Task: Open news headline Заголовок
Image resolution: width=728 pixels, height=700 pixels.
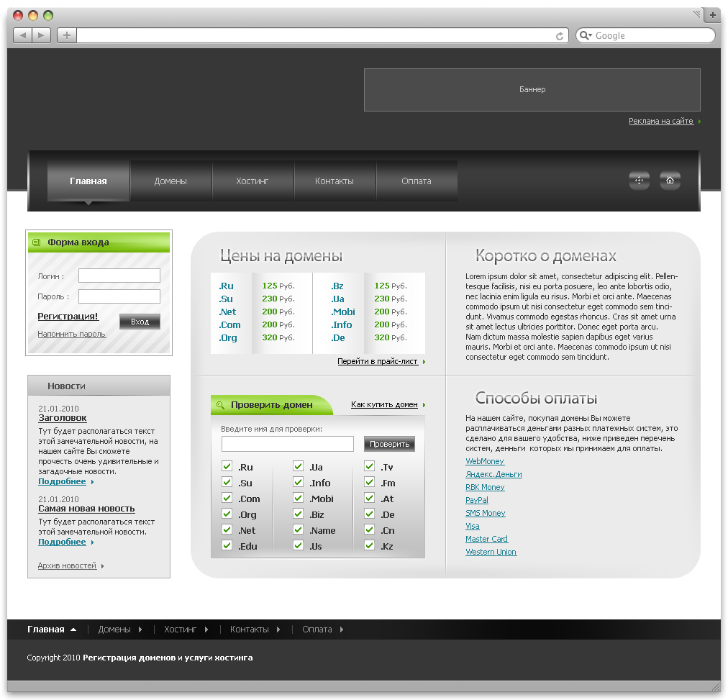Action: (x=62, y=418)
